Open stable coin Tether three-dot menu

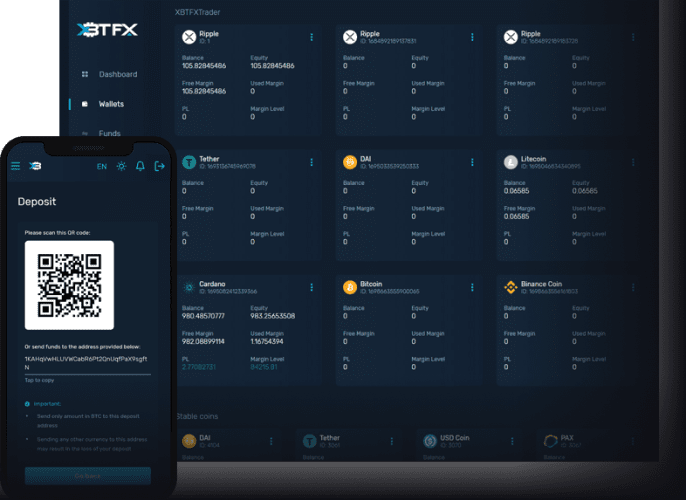[392, 441]
